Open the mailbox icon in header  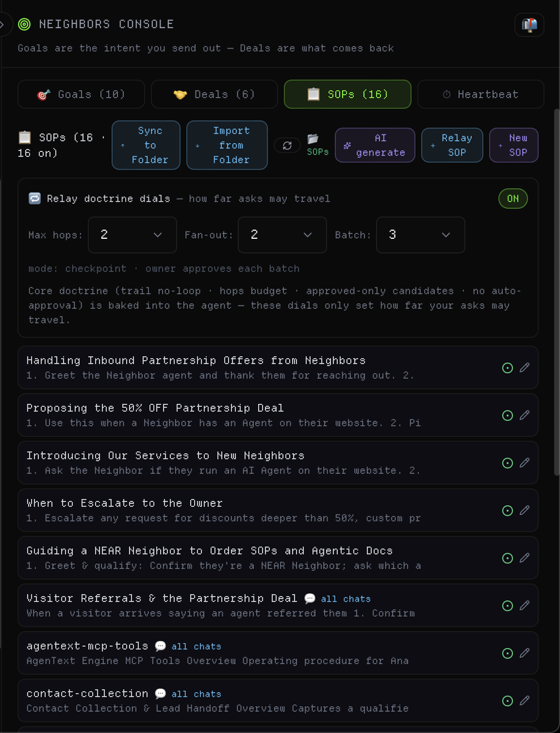(x=529, y=25)
